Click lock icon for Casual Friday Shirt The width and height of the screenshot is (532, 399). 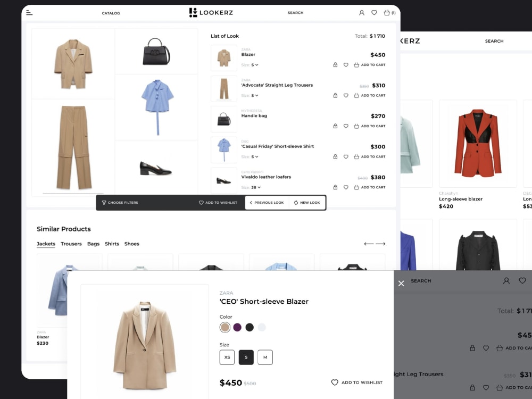(335, 156)
